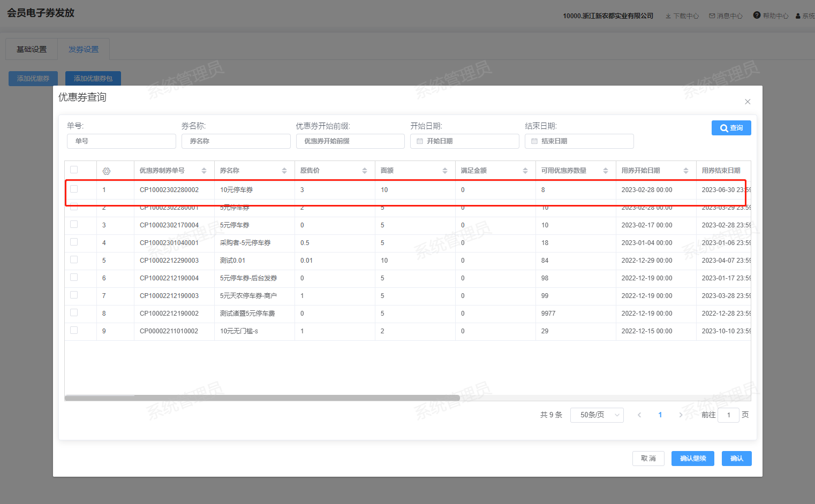Viewport: 815px width, 504px height.
Task: Tick the header select-all checkbox
Action: point(74,170)
